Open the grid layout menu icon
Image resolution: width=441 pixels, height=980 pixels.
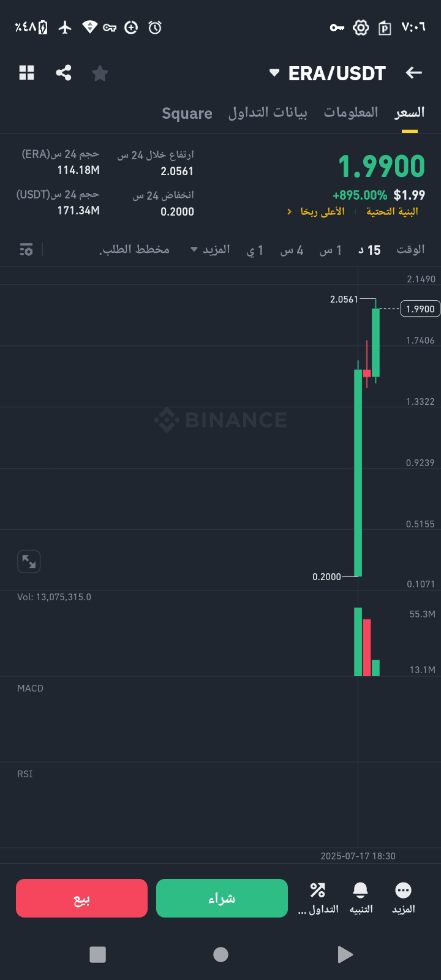point(27,73)
